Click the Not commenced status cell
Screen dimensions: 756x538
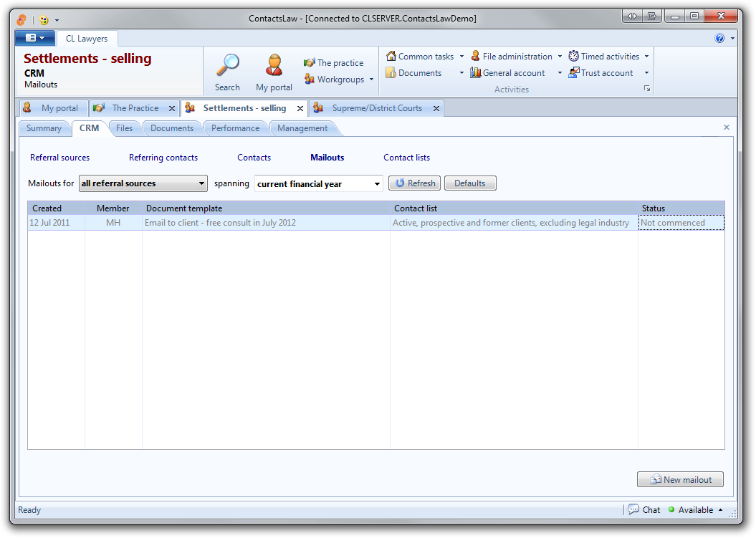click(681, 223)
